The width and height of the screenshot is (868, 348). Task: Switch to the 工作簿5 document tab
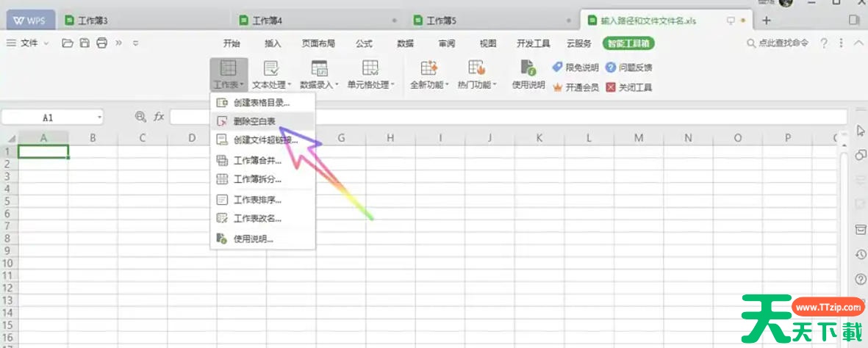(492, 21)
